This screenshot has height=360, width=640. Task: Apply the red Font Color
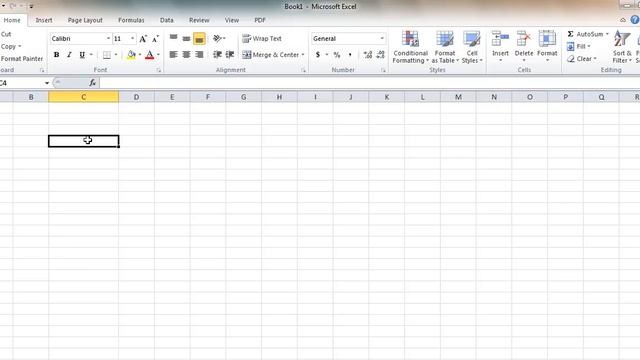(150, 55)
